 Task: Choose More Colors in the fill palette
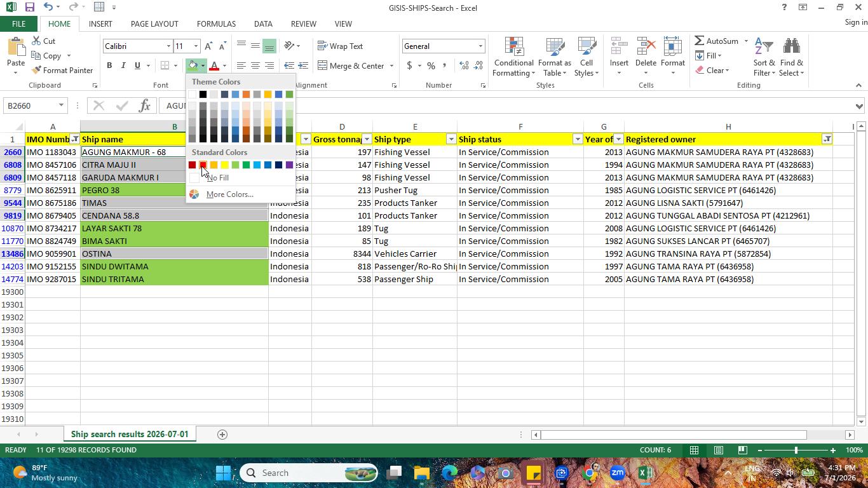[x=229, y=194]
